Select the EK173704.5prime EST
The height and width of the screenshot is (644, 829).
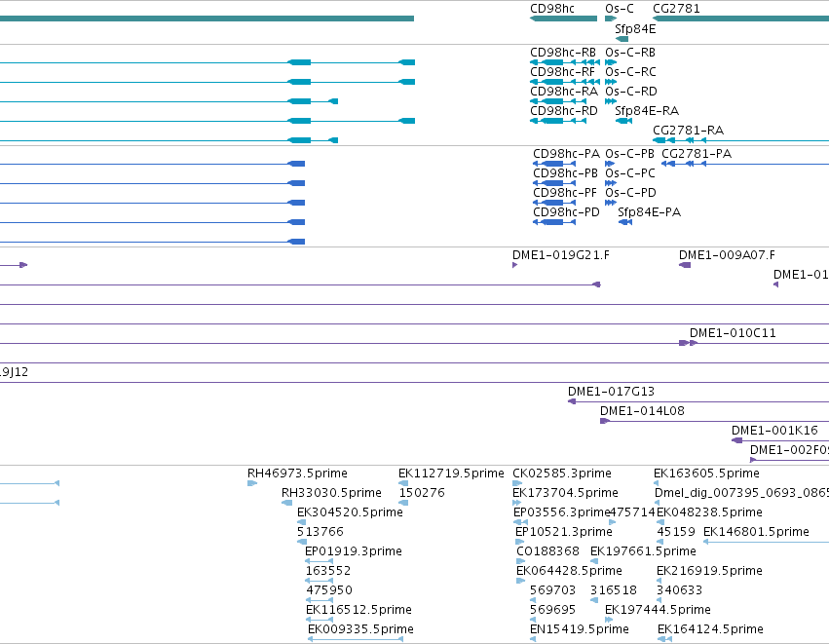pyautogui.click(x=516, y=503)
